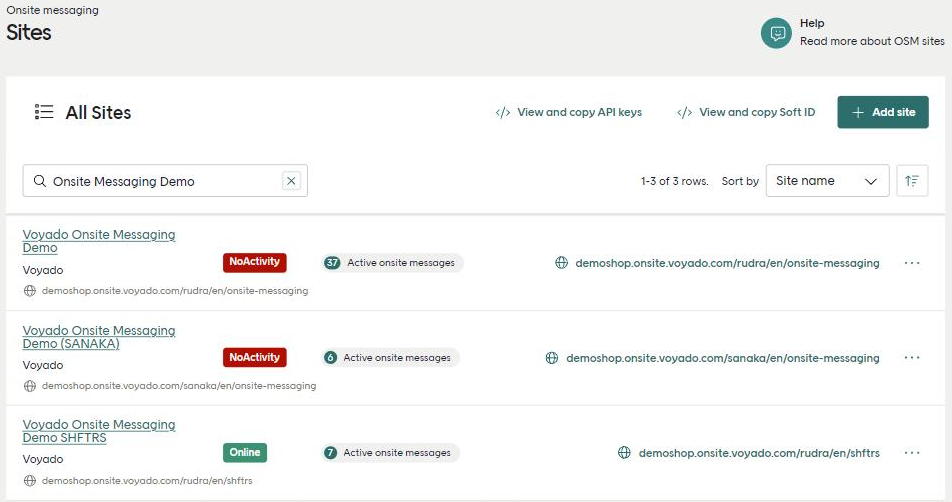
Task: Click the large rudra/en/shftrs URL on right
Action: (759, 453)
